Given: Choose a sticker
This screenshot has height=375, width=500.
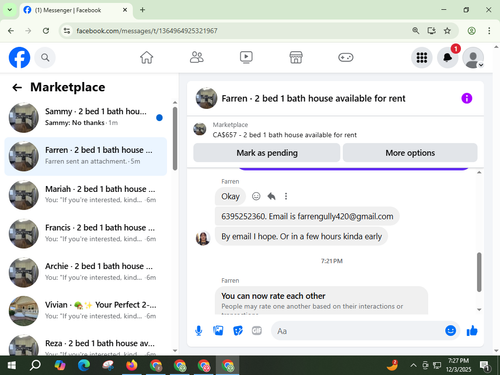Looking at the screenshot, I should pos(238,331).
